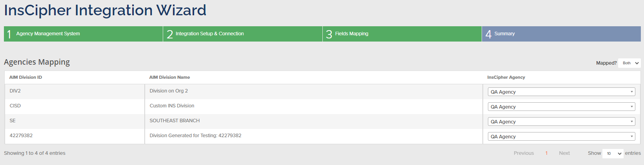Select the DIV2 division ID cell
This screenshot has height=165, width=644.
[15, 91]
